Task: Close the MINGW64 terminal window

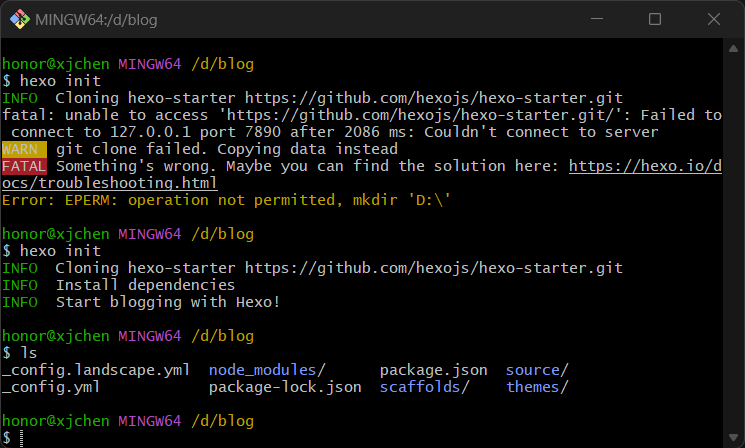Action: (x=712, y=20)
